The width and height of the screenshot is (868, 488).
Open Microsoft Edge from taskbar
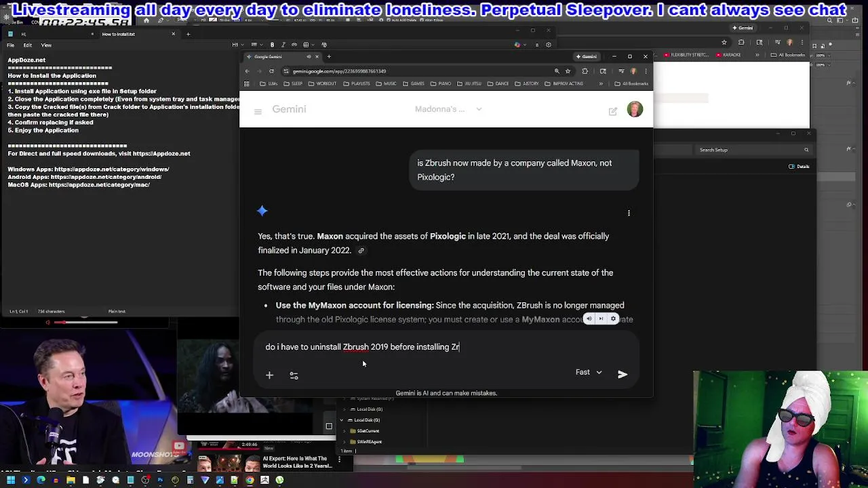click(x=41, y=480)
